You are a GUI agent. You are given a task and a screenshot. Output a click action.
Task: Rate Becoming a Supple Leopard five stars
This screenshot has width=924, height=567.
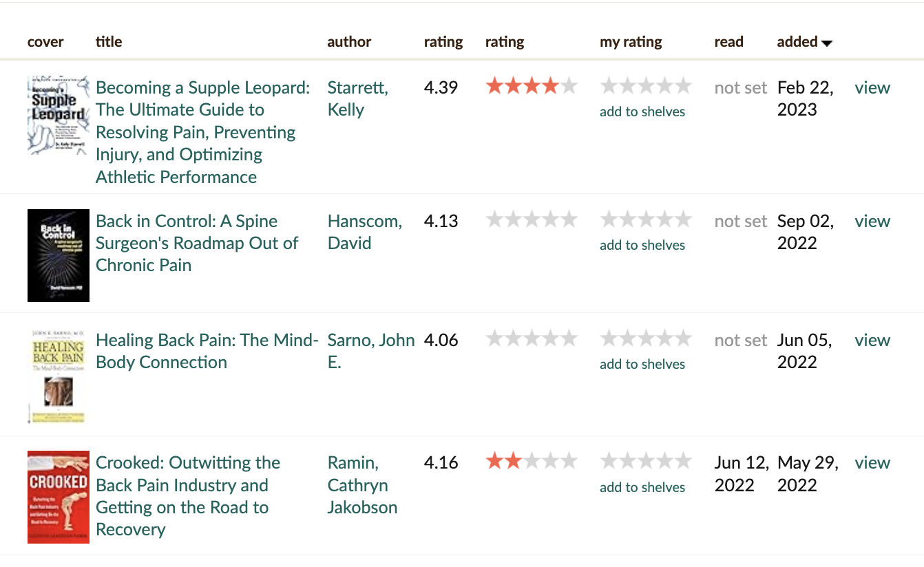[683, 87]
